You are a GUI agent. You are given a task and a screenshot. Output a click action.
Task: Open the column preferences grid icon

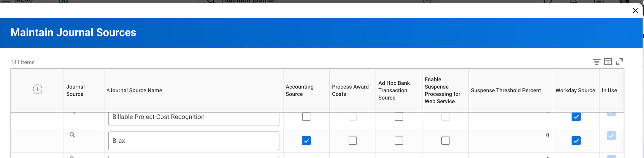(608, 62)
